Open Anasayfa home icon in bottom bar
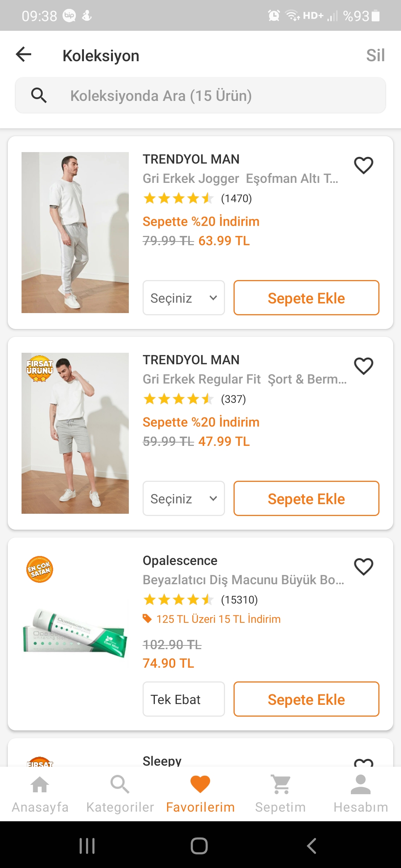The image size is (401, 868). click(40, 785)
